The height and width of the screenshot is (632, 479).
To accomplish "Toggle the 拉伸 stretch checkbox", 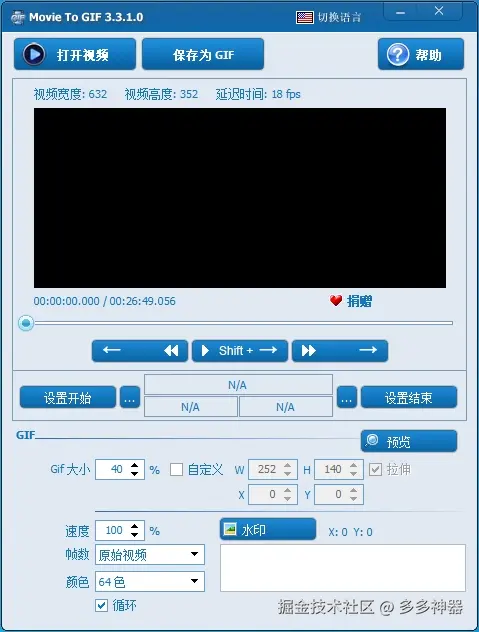I will pyautogui.click(x=375, y=469).
